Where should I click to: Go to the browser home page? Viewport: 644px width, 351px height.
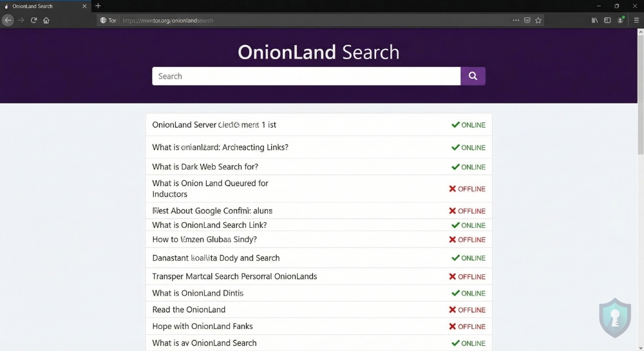pyautogui.click(x=46, y=20)
